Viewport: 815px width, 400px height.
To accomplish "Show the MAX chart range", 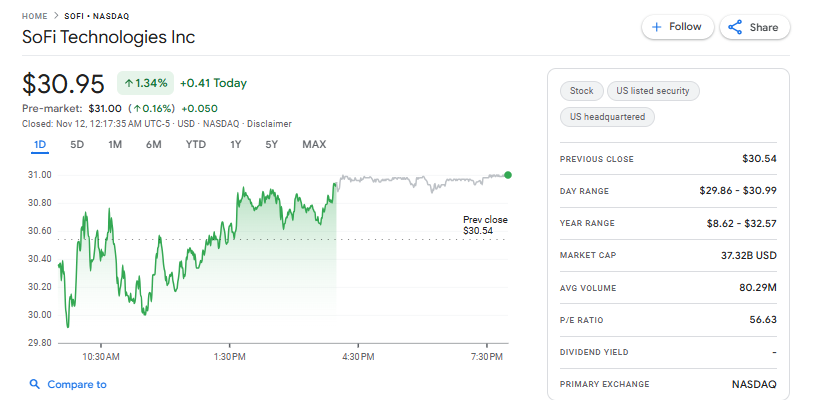I will [314, 145].
